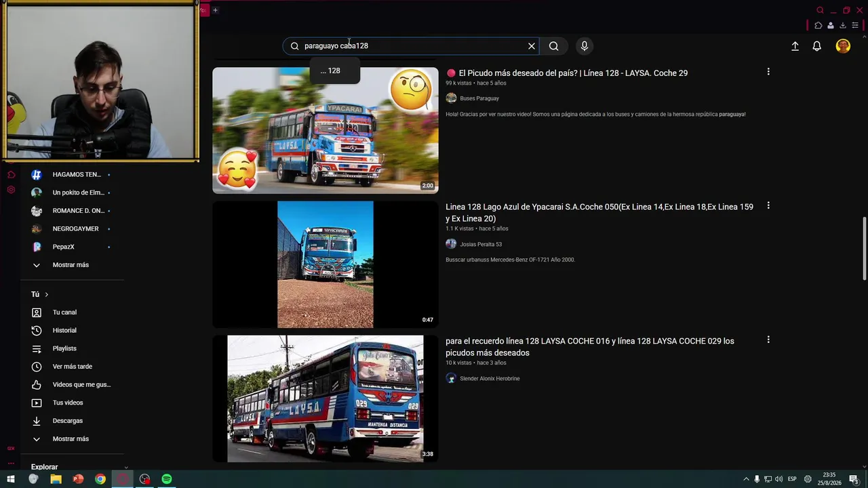Click thumbnail of the 3:38 LAYSA 029 bus video
This screenshot has height=488, width=868.
[x=325, y=399]
